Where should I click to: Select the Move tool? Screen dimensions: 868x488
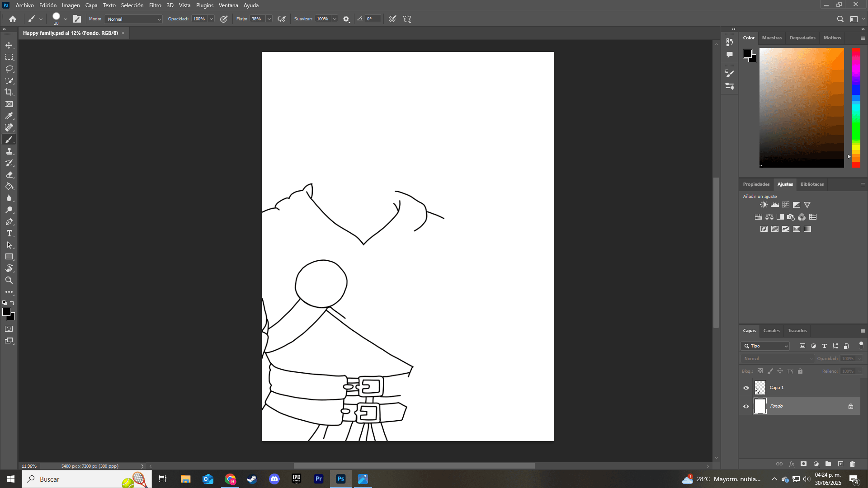pos(9,45)
